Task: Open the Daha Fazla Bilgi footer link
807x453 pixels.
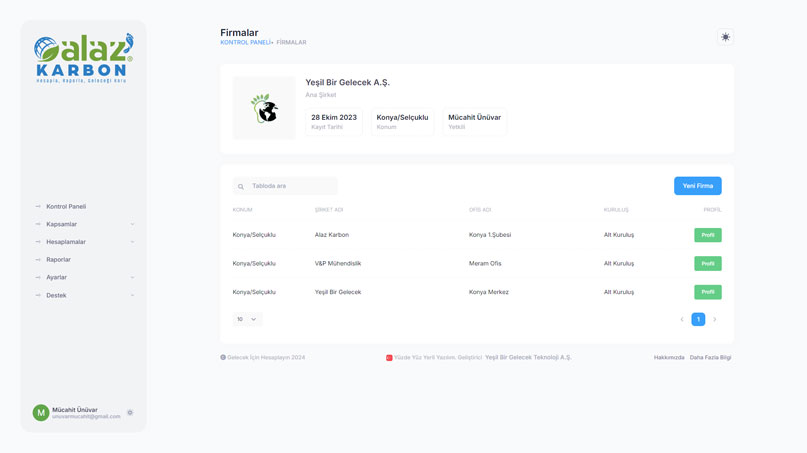Action: (x=710, y=357)
